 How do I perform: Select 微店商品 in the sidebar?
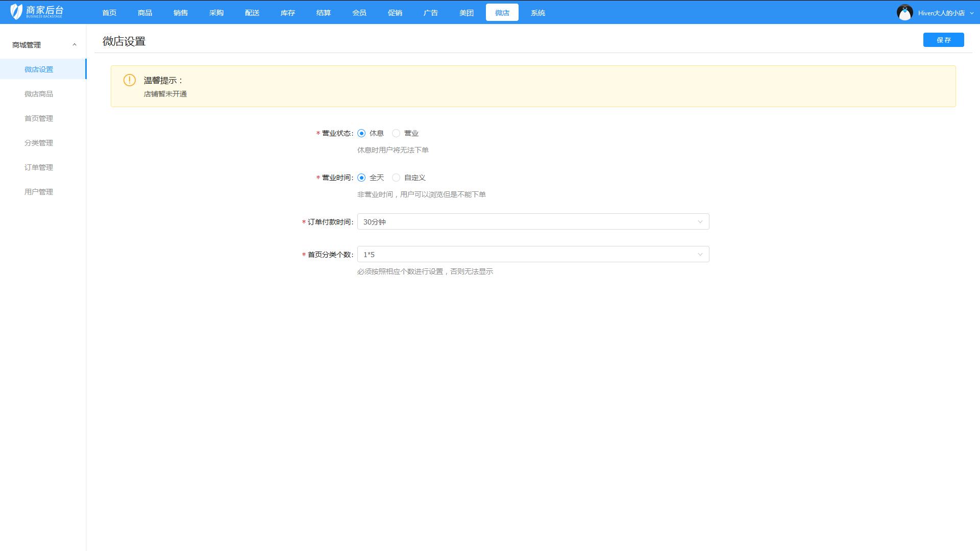pos(38,93)
